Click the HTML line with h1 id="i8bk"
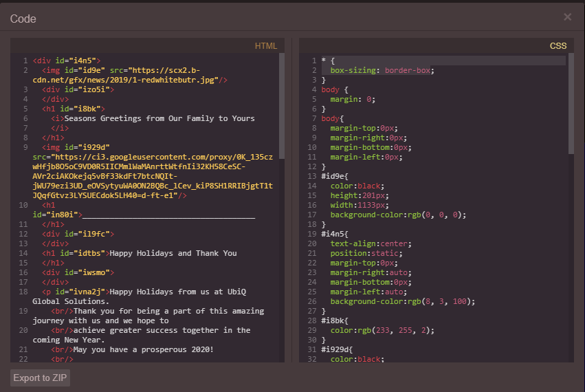585x392 pixels. (x=74, y=109)
